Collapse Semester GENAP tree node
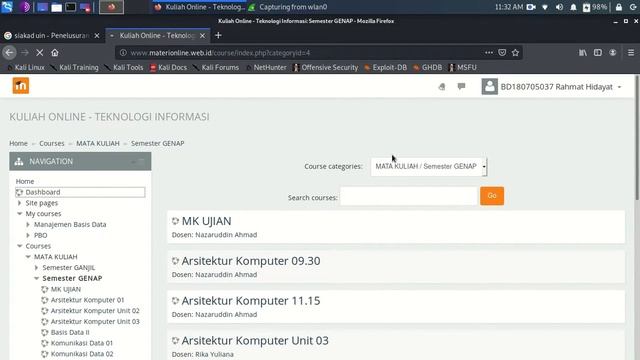 tap(36, 278)
